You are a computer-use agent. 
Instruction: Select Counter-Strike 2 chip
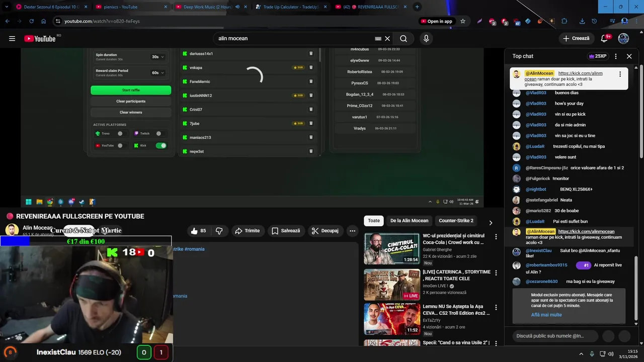coord(456,221)
